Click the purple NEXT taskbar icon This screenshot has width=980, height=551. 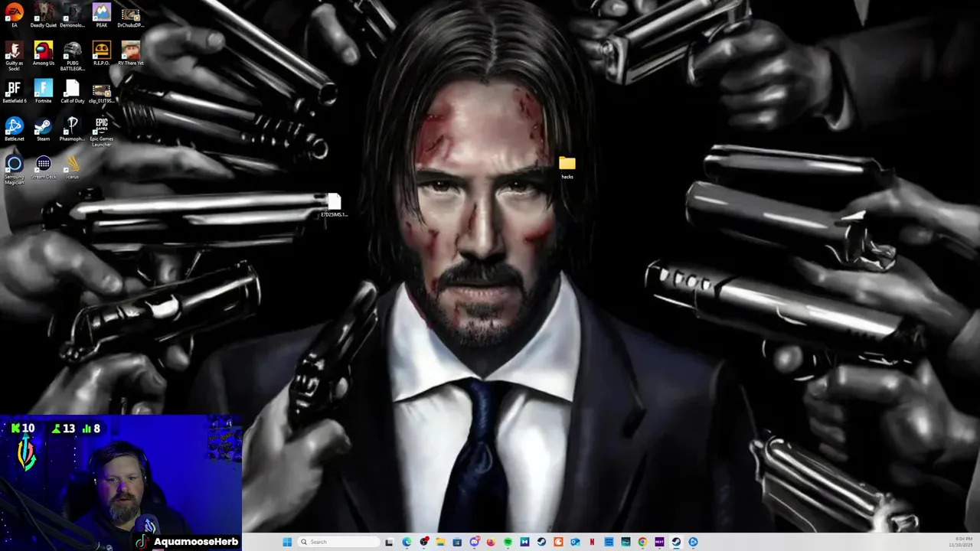659,542
